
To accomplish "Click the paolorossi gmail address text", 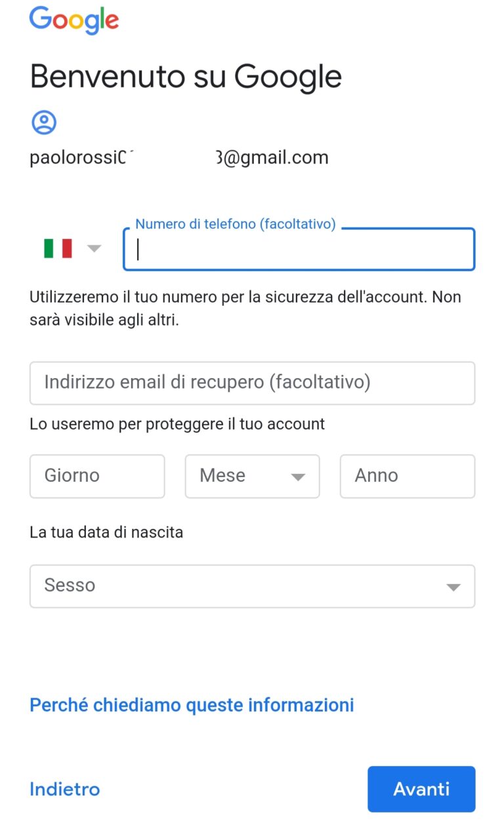I will coord(178,157).
